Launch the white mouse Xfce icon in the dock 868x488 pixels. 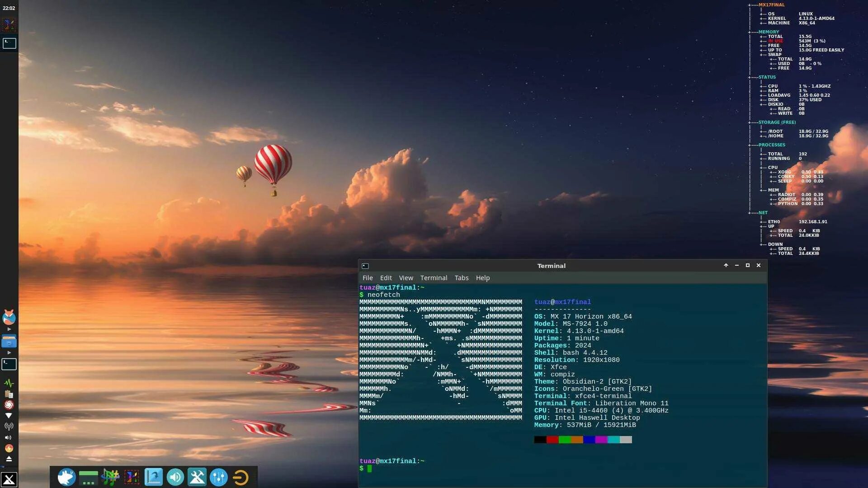coord(66,477)
